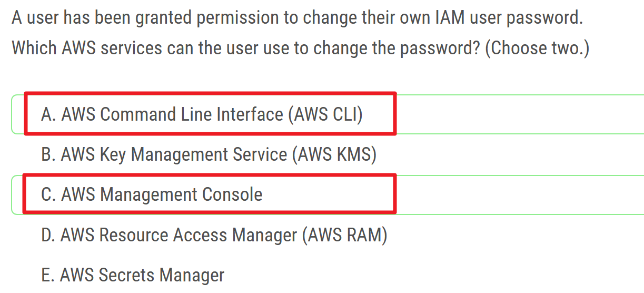Click the letter "A." option label
The width and height of the screenshot is (644, 293).
coord(48,114)
